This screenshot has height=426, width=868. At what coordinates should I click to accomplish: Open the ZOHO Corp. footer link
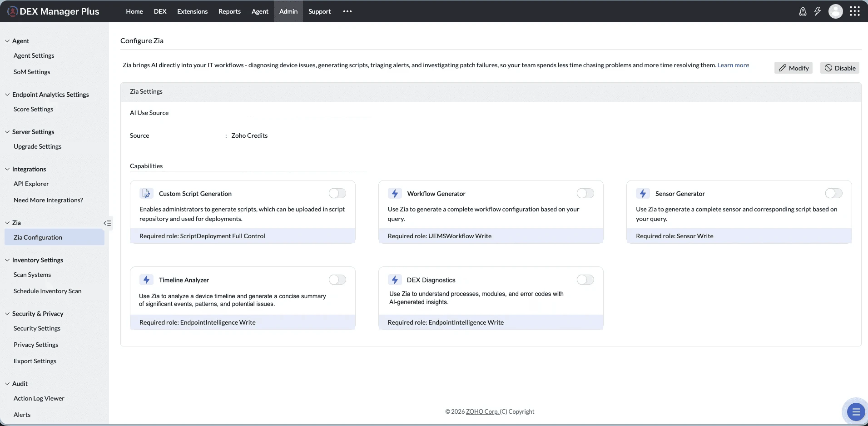click(x=482, y=411)
